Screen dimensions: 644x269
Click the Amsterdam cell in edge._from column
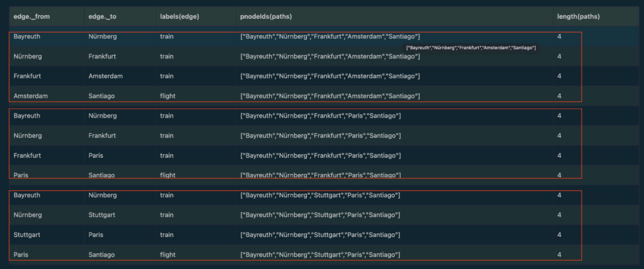pos(31,96)
